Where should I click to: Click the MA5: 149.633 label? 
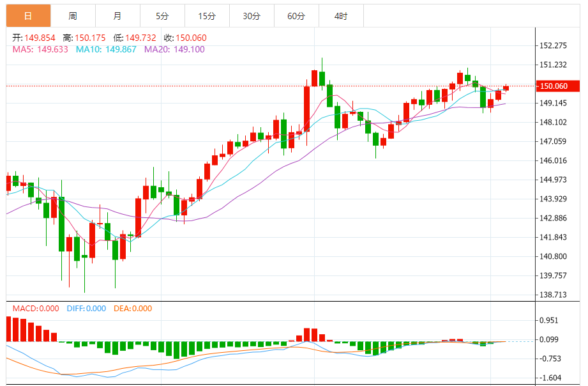tap(40, 50)
